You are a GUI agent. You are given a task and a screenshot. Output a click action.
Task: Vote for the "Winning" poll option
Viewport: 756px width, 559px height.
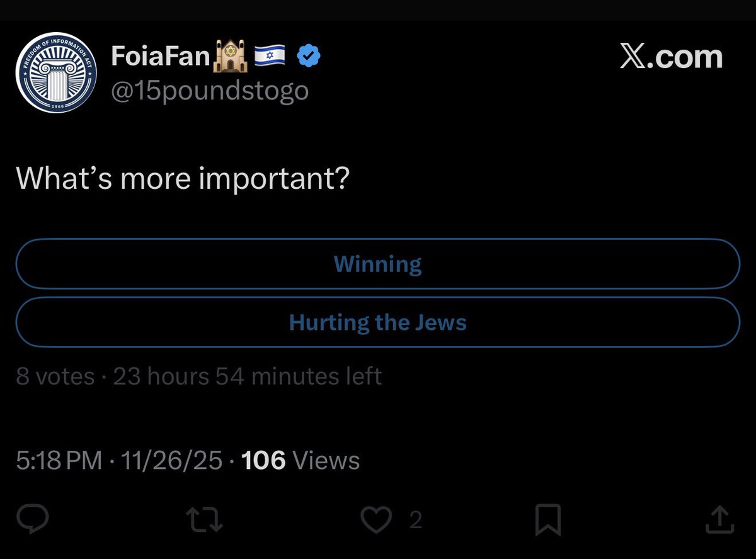pyautogui.click(x=377, y=264)
